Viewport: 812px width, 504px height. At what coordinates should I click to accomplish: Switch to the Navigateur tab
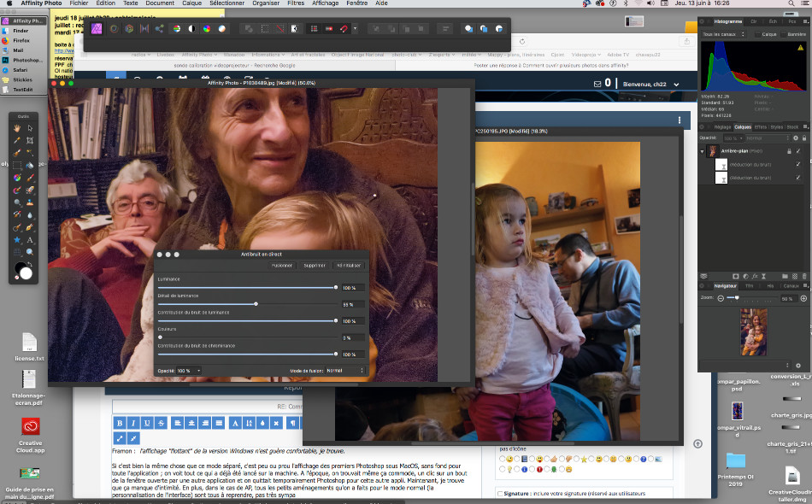[x=725, y=285]
